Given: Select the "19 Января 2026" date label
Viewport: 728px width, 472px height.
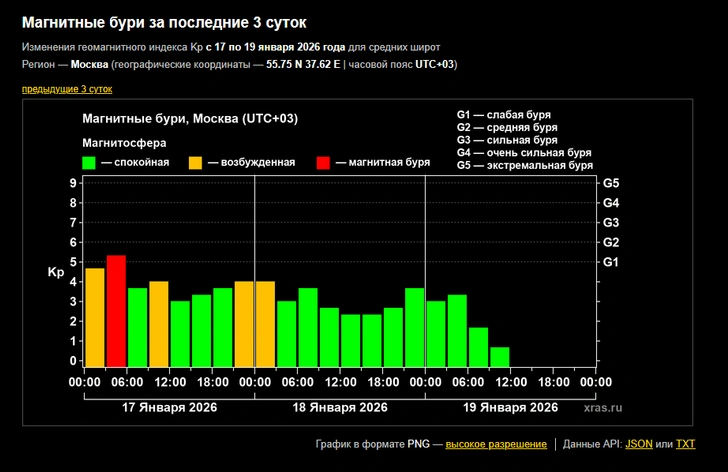Looking at the screenshot, I should pyautogui.click(x=510, y=407).
